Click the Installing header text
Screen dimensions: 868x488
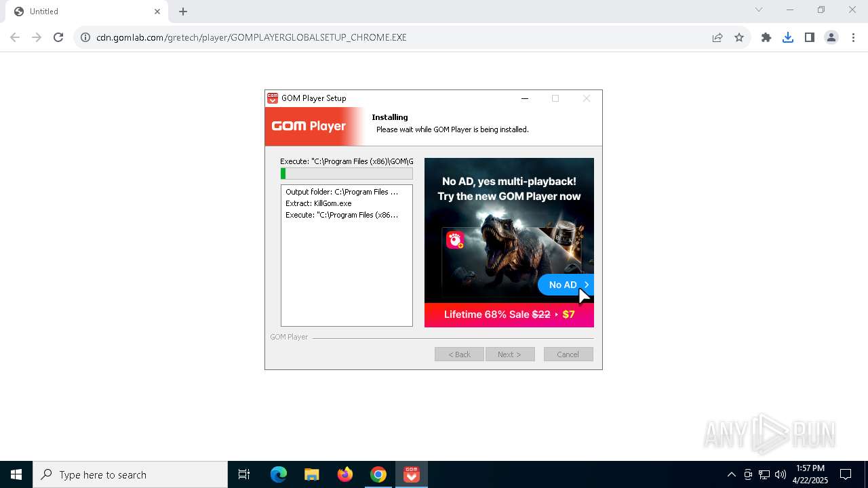point(390,117)
